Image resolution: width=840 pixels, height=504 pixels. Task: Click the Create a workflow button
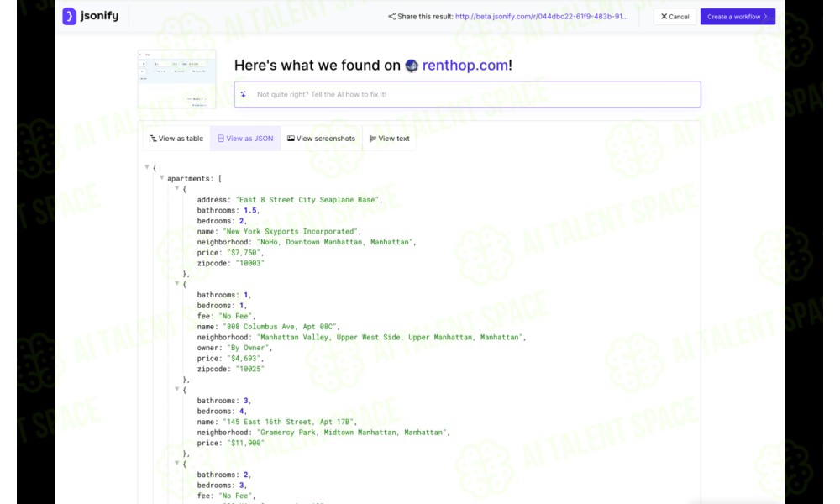click(738, 17)
